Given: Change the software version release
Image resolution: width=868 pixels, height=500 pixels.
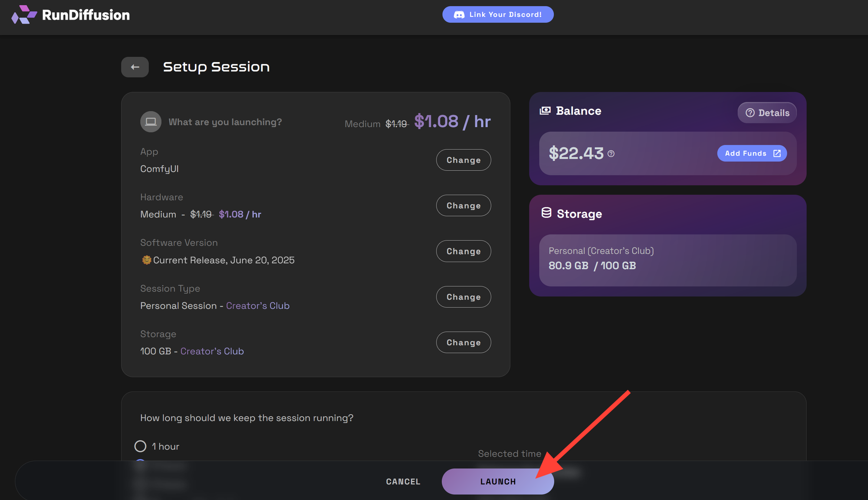Looking at the screenshot, I should 464,251.
